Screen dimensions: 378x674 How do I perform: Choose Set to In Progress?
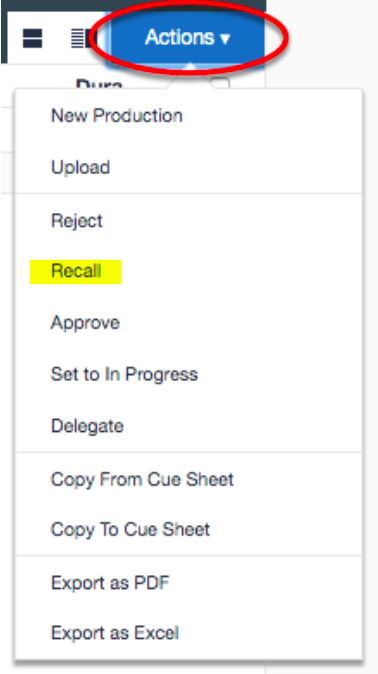pos(124,374)
